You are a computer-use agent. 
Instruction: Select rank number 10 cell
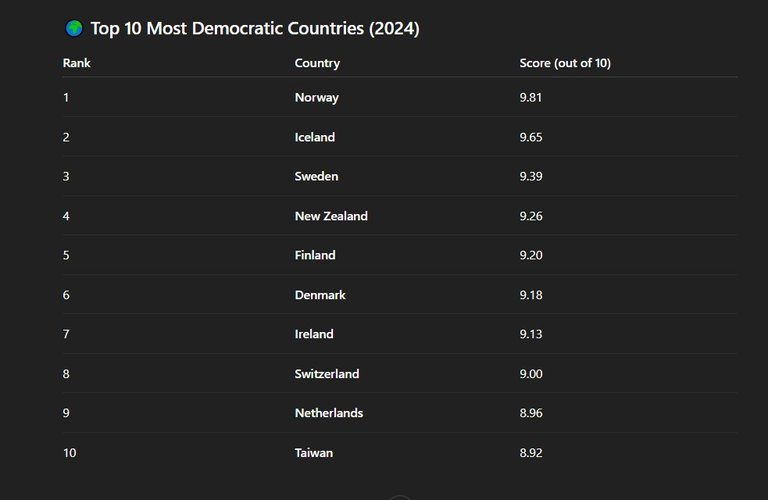(70, 452)
